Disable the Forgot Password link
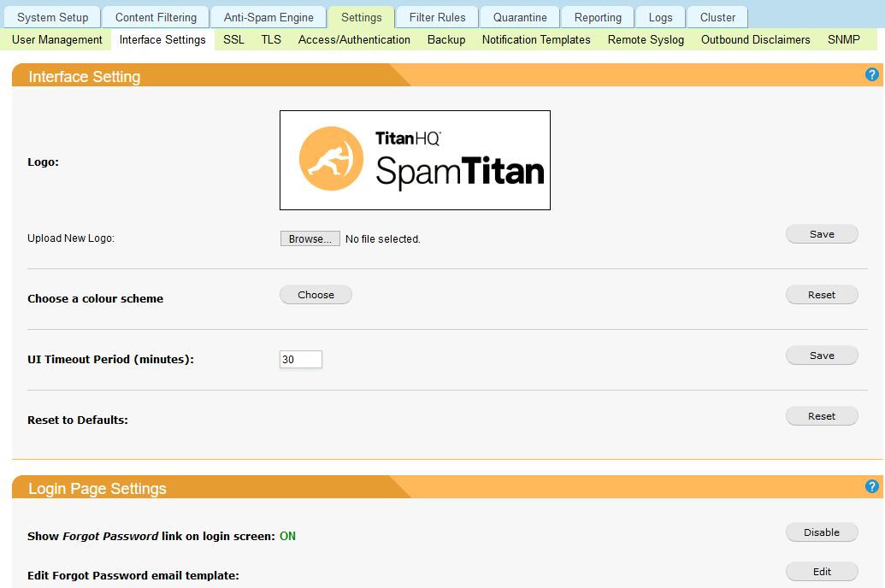Image resolution: width=885 pixels, height=588 pixels. [822, 532]
